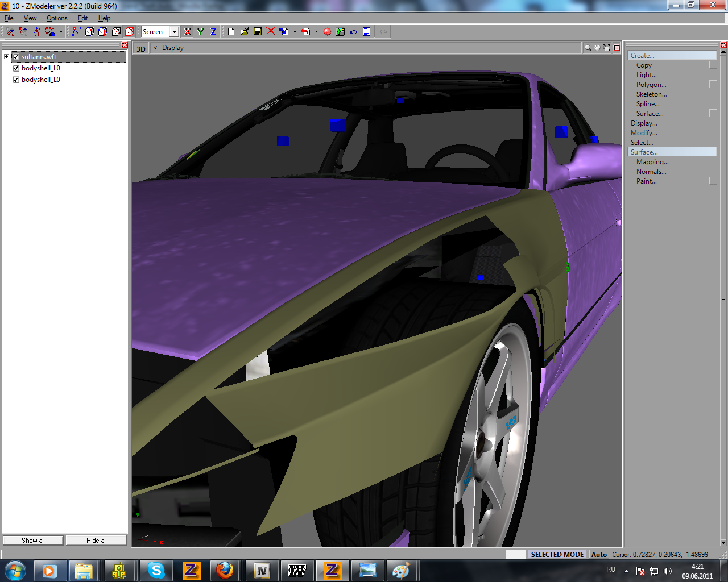The height and width of the screenshot is (582, 728).
Task: Click the Show all button
Action: [33, 540]
